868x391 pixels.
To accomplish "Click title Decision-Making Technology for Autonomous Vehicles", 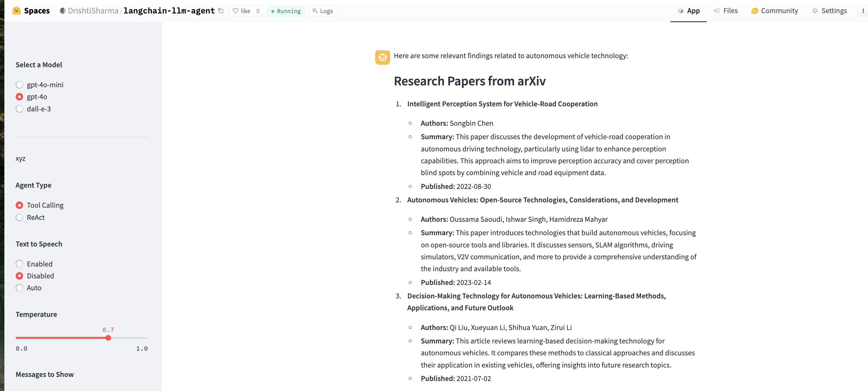I will tap(537, 302).
